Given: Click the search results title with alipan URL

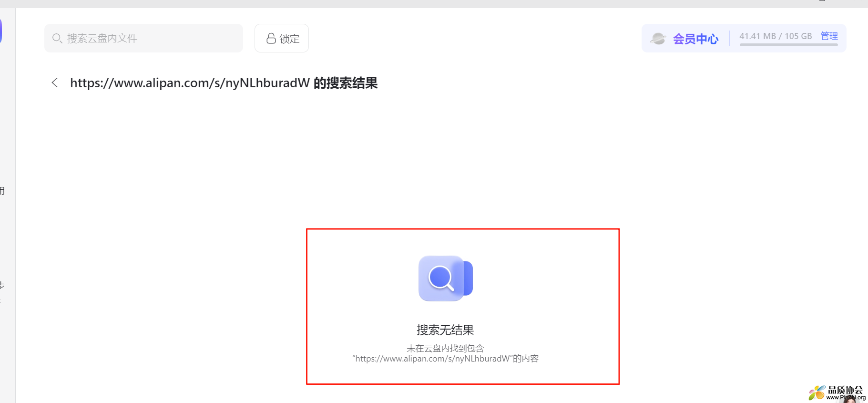Looking at the screenshot, I should [224, 83].
